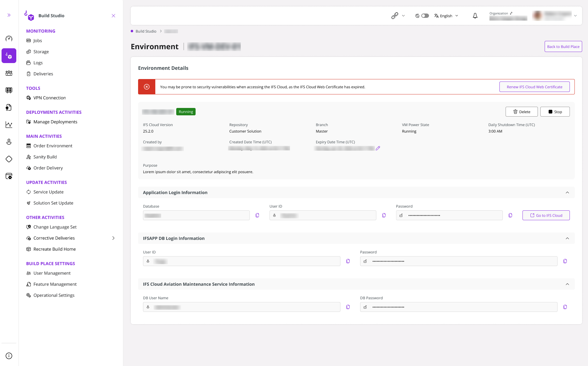Open the people group rail icon
Image resolution: width=588 pixels, height=366 pixels.
click(x=9, y=73)
